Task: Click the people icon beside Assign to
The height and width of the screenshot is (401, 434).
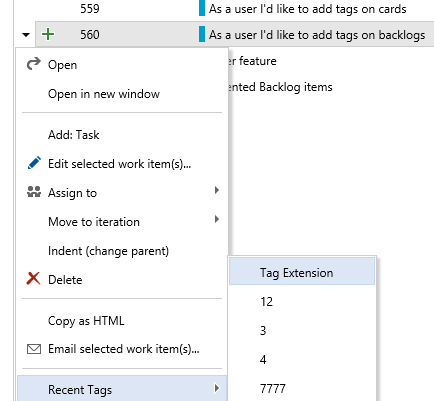Action: coord(34,192)
